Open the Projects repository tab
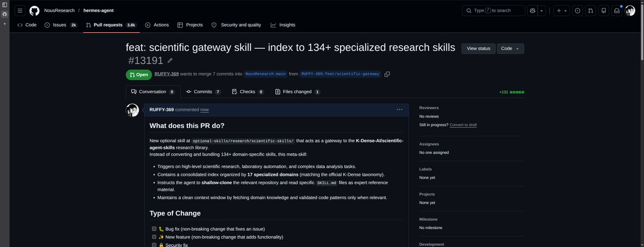The height and width of the screenshot is (247, 644). [x=190, y=25]
